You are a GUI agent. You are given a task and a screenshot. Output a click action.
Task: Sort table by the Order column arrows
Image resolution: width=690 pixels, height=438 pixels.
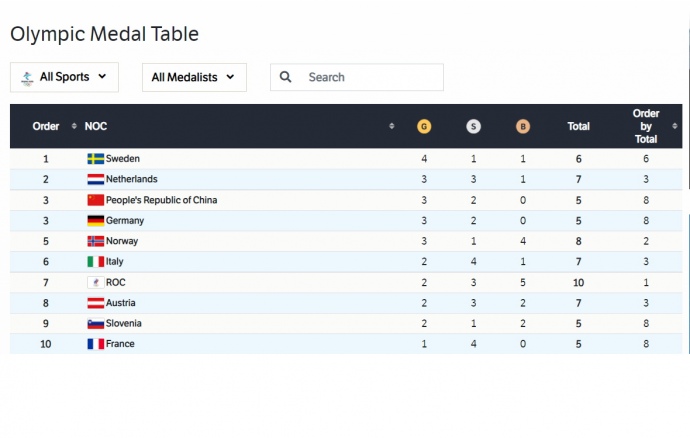(74, 127)
